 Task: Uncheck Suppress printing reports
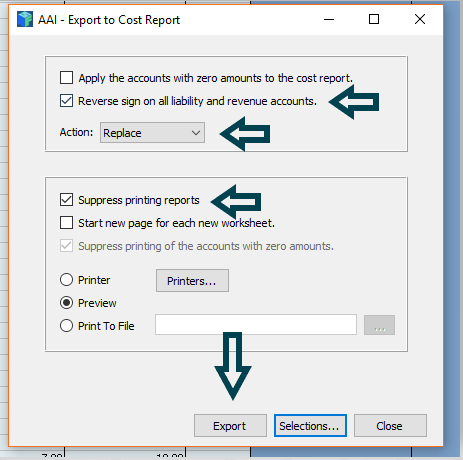[x=66, y=200]
